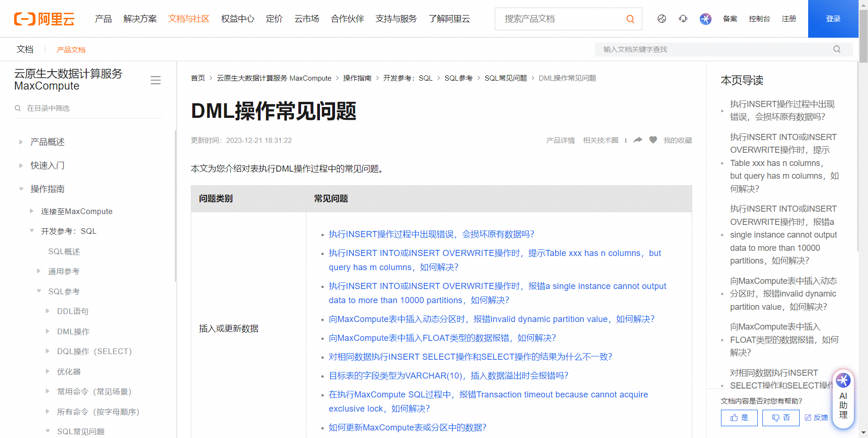This screenshot has width=868, height=438.
Task: Click the 控制台 console link
Action: tap(759, 19)
